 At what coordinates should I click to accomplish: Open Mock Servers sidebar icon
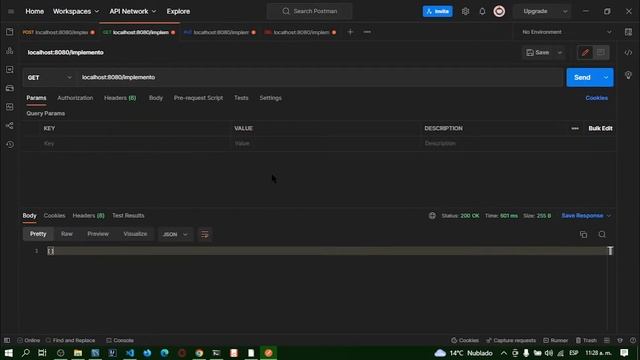[10, 88]
